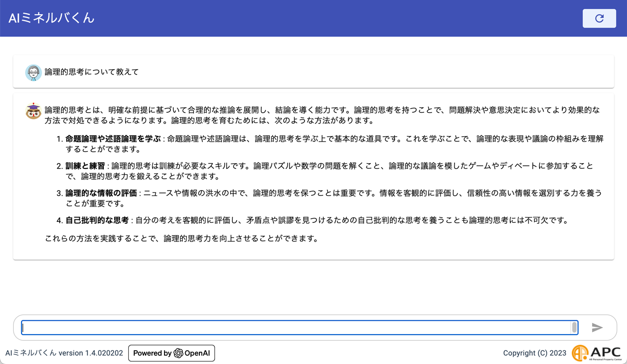
Task: Click the owl Minerva avatar icon
Action: [x=33, y=111]
